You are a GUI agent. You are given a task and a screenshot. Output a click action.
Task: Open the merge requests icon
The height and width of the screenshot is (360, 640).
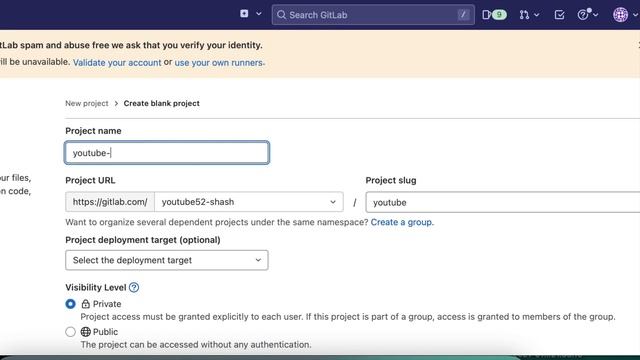point(524,15)
